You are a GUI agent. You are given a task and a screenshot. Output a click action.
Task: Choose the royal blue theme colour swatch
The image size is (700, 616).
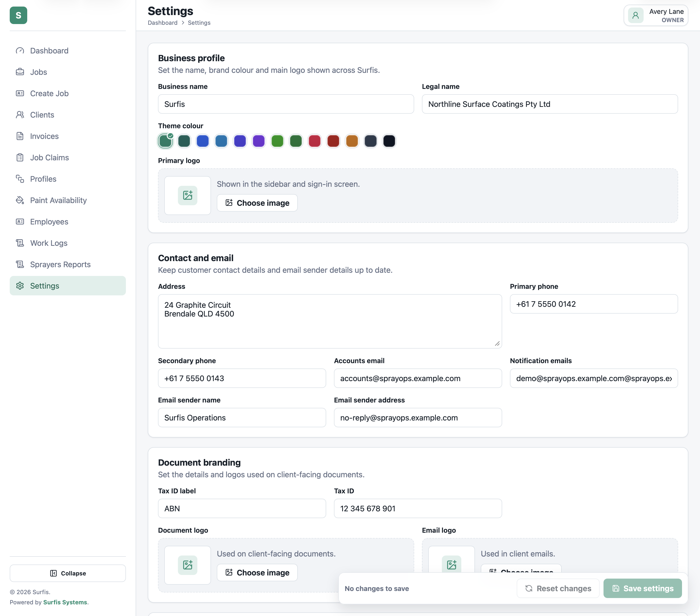point(203,141)
